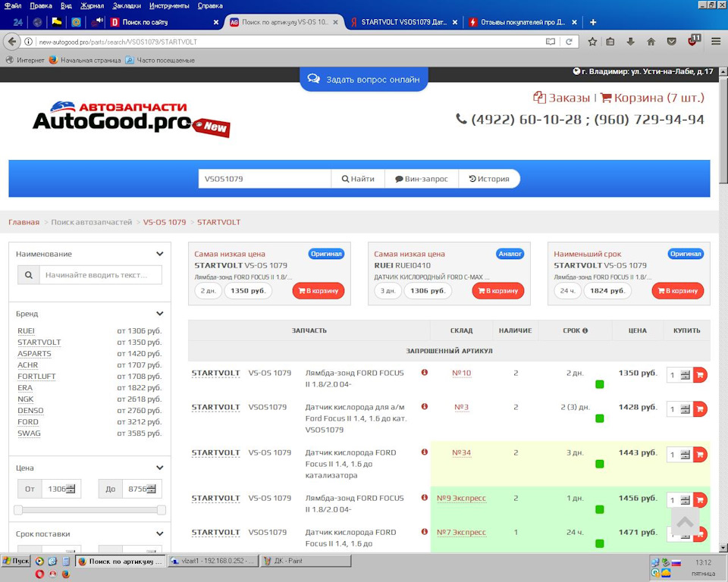Screen dimensions: 728x582
Task: Adjust price От spinner arrows
Action: [71, 489]
